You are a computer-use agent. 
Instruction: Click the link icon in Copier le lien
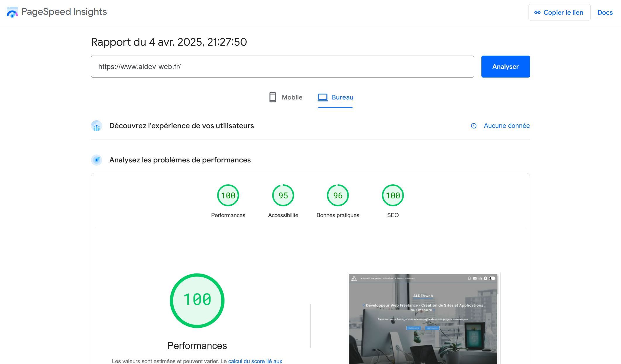coord(537,13)
